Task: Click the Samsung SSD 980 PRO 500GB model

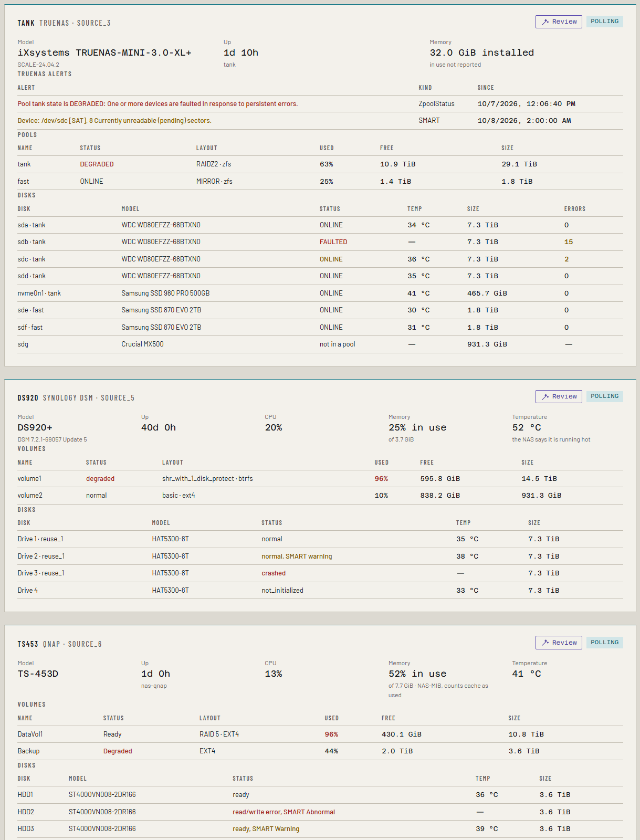Action: tap(165, 293)
